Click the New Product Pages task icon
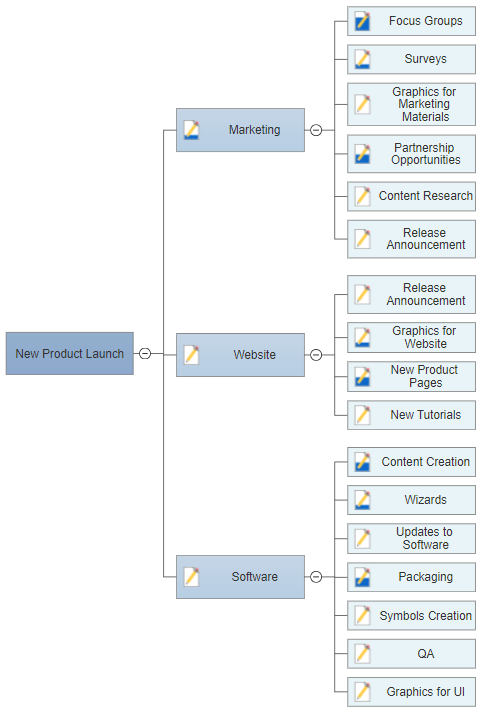Image resolution: width=488 pixels, height=713 pixels. point(362,377)
